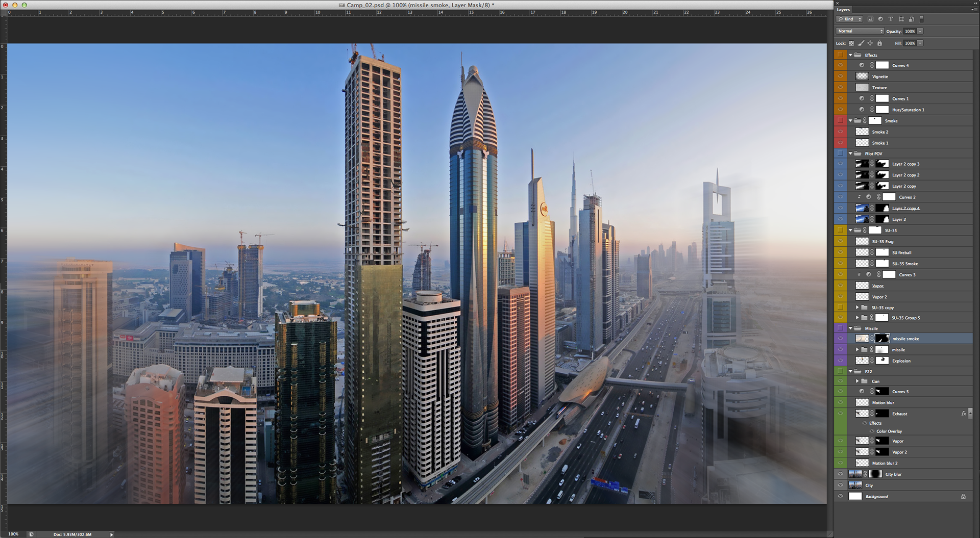The height and width of the screenshot is (538, 980).
Task: Toggle the layer filtering on/off switch
Action: click(921, 19)
